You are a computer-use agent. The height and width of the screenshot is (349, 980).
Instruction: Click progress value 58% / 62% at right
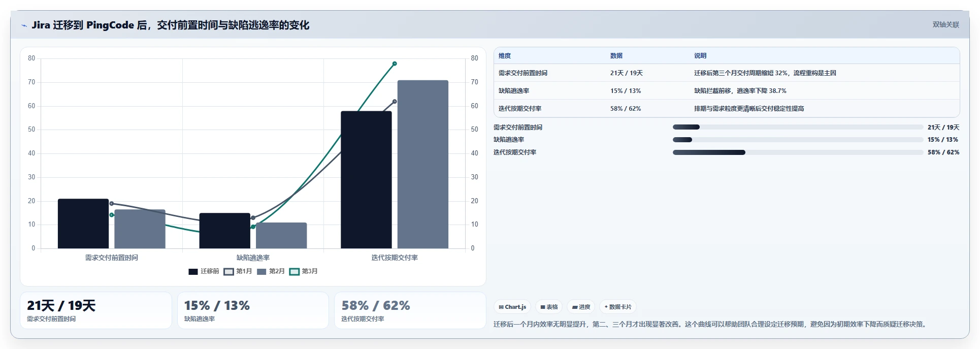pyautogui.click(x=943, y=152)
